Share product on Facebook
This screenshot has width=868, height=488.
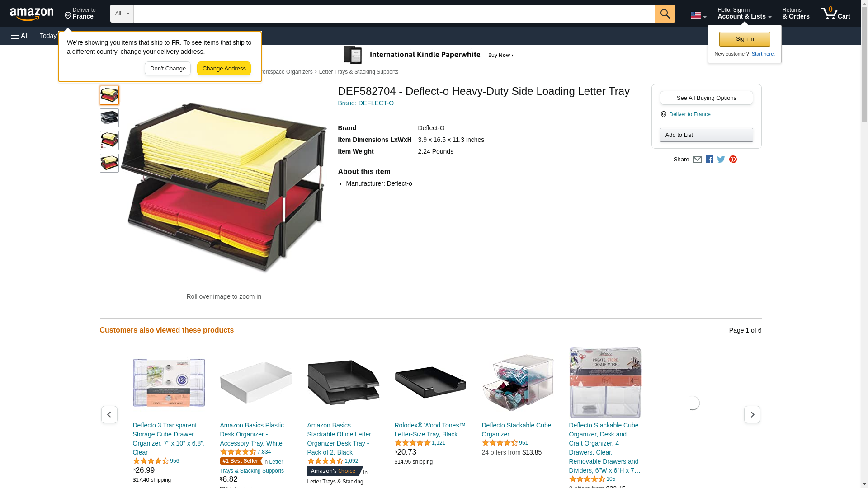pyautogui.click(x=709, y=159)
